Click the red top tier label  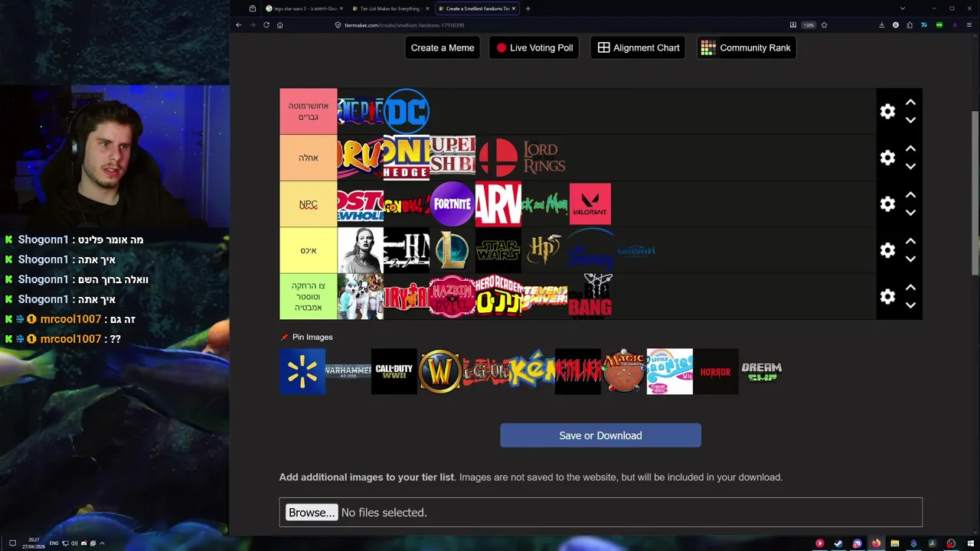(x=309, y=112)
